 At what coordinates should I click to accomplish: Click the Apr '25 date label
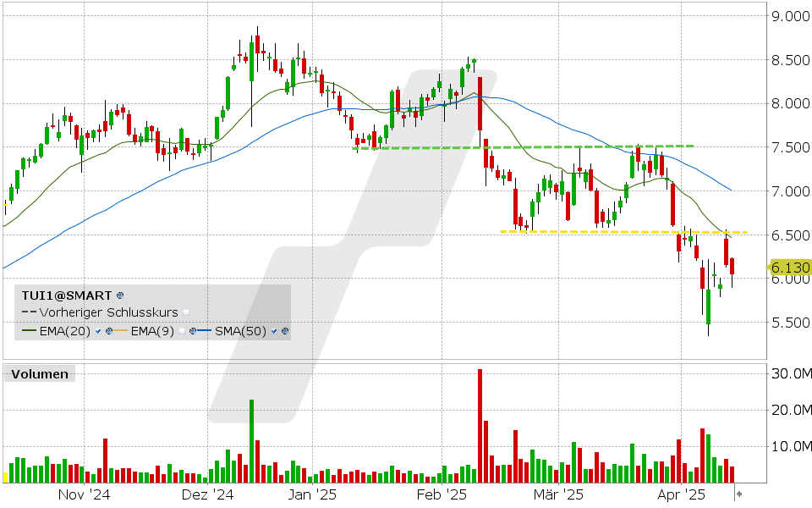point(681,494)
